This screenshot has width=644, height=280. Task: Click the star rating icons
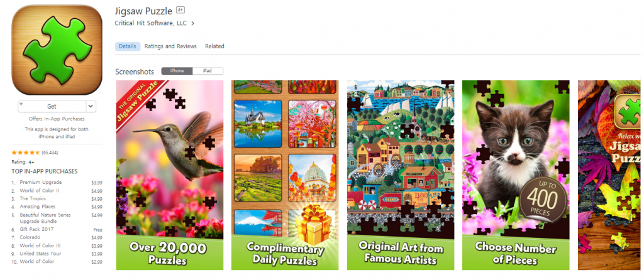click(x=25, y=153)
